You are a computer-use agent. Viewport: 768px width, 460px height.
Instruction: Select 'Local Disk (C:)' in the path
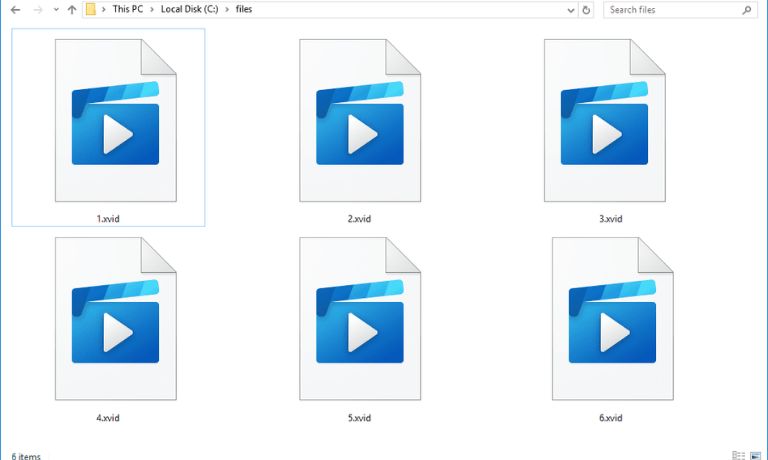[190, 9]
